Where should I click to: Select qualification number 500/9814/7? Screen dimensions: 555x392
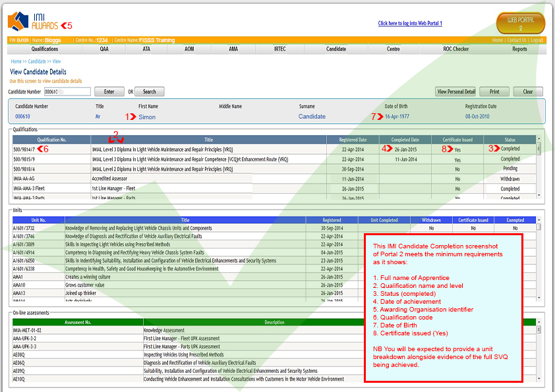[x=24, y=150]
